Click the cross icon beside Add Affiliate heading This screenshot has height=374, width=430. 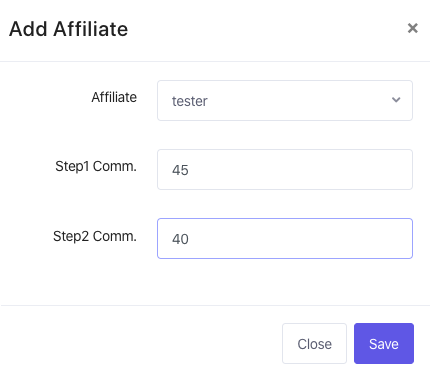point(413,28)
